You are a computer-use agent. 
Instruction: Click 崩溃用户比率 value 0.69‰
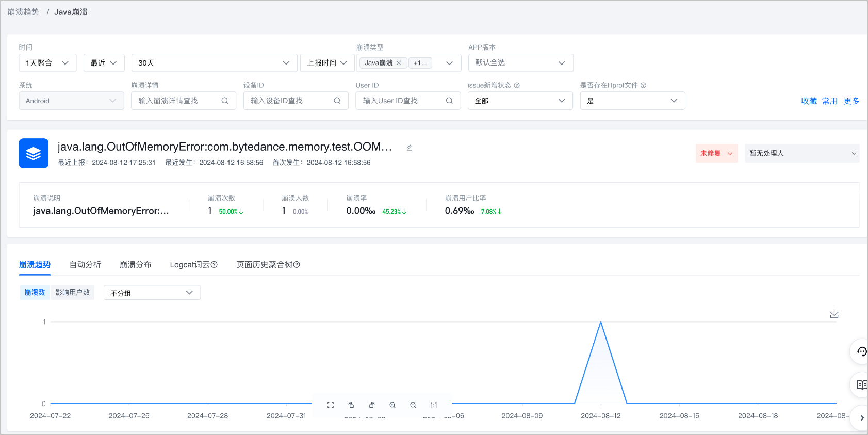point(460,211)
